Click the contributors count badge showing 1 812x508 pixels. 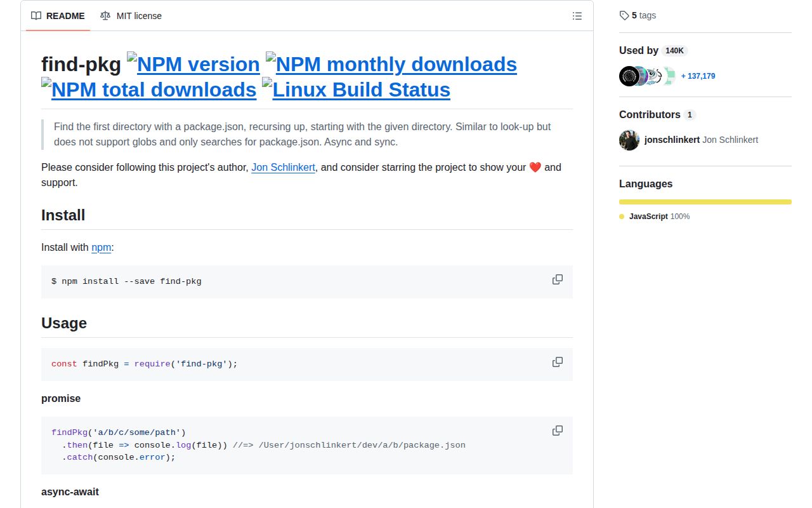[690, 115]
